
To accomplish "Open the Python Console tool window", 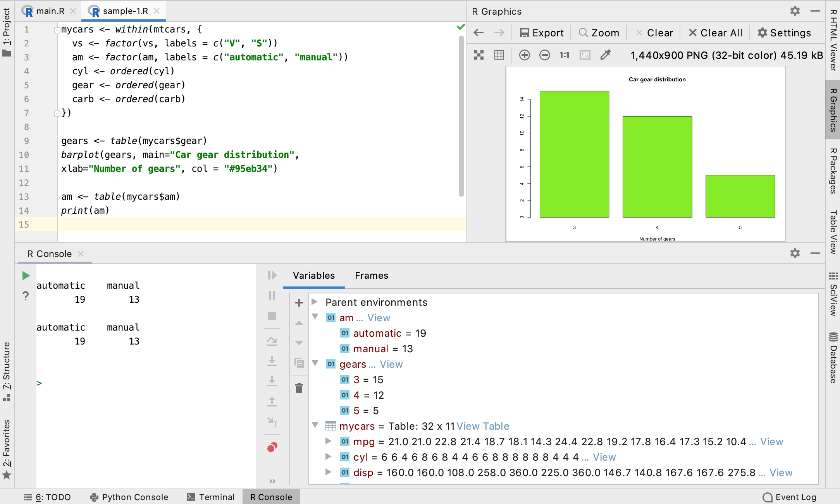I will point(129,497).
